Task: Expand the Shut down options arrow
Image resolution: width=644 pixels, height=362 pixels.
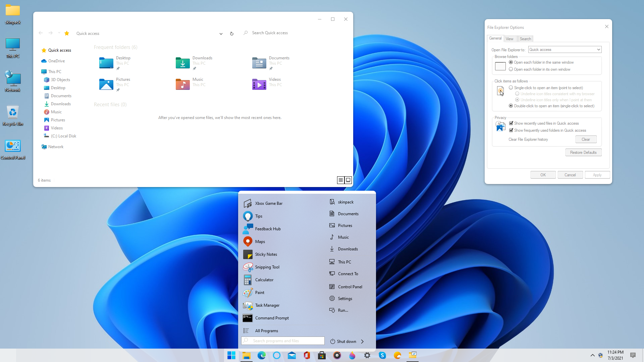Action: [362, 342]
